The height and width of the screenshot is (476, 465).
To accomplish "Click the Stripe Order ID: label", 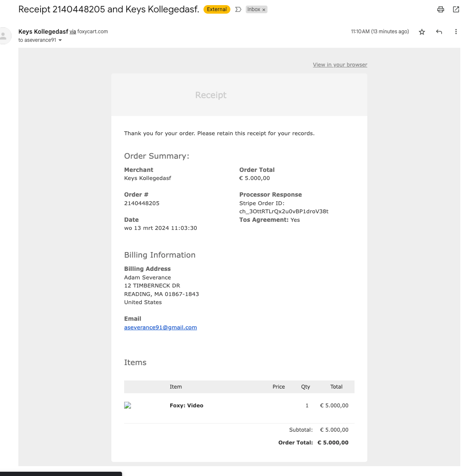I will pyautogui.click(x=262, y=203).
